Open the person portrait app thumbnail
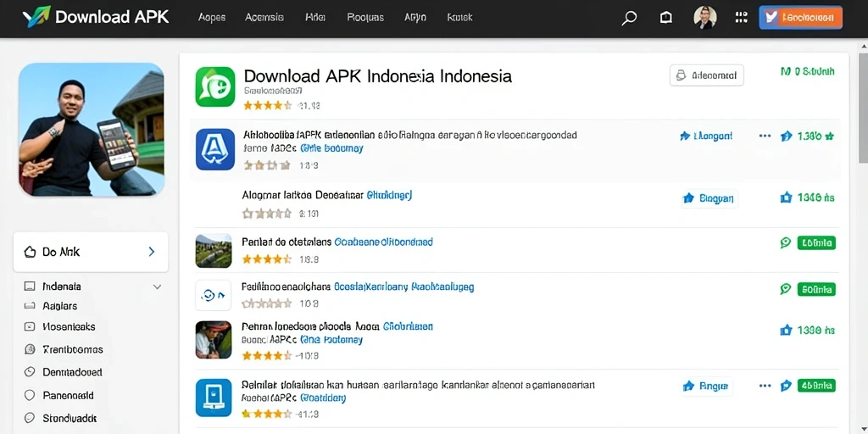Viewport: 868px width, 434px height. [x=214, y=339]
